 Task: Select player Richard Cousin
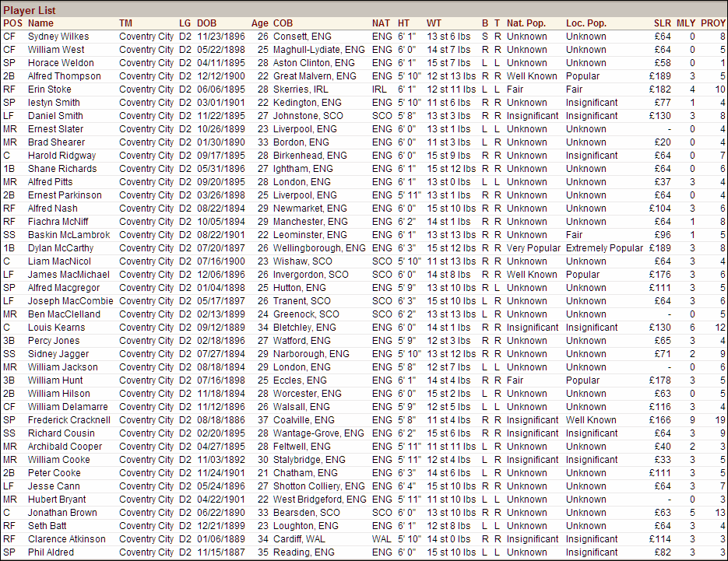[x=62, y=433]
